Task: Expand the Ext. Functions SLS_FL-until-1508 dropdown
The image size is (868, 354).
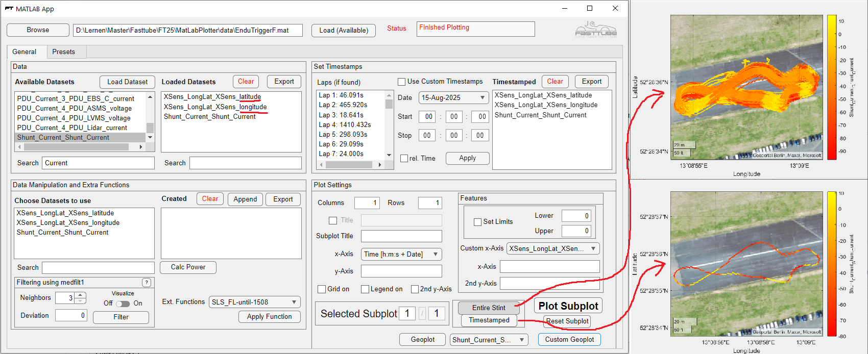Action: (254, 302)
